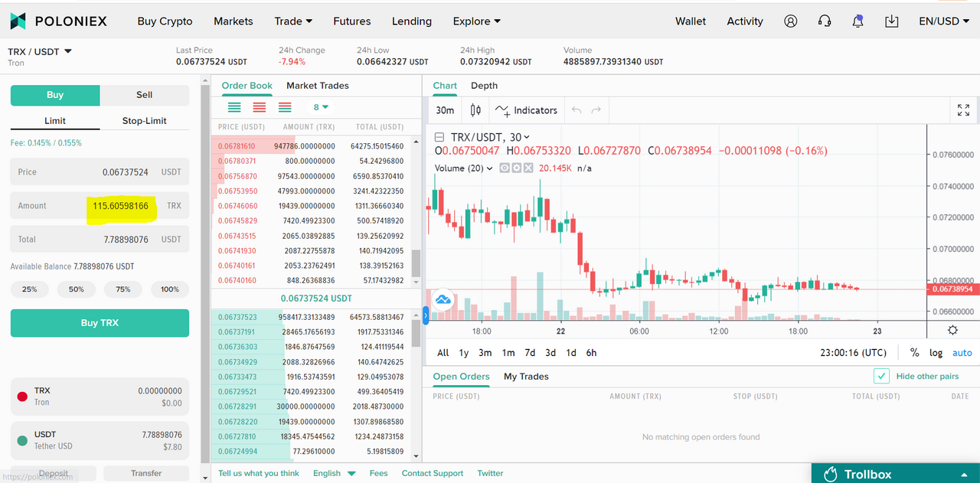Select the 7d chart range
The width and height of the screenshot is (980, 483).
pos(530,353)
